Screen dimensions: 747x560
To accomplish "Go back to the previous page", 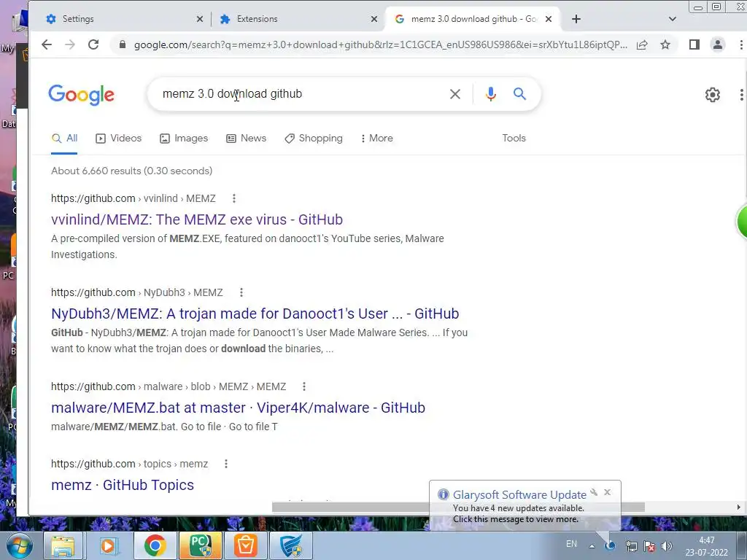I will click(x=46, y=44).
